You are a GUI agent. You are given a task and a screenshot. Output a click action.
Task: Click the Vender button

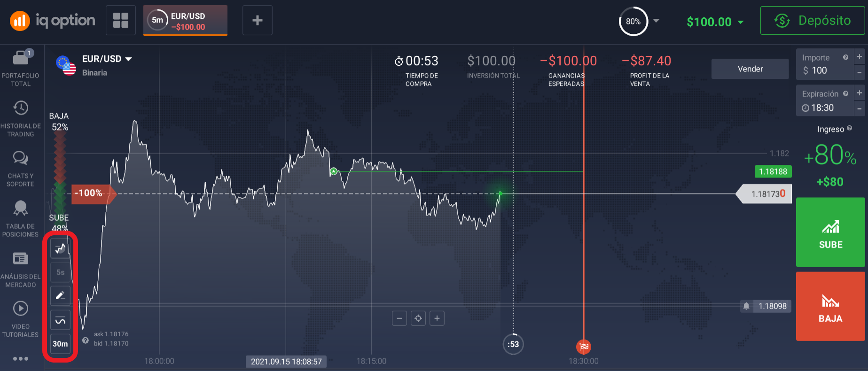point(750,69)
